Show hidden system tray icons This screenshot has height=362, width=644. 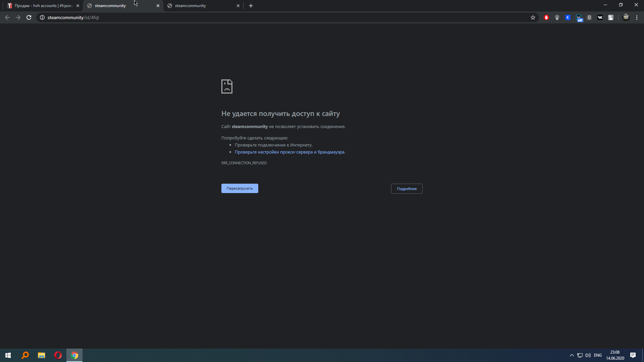(x=572, y=355)
